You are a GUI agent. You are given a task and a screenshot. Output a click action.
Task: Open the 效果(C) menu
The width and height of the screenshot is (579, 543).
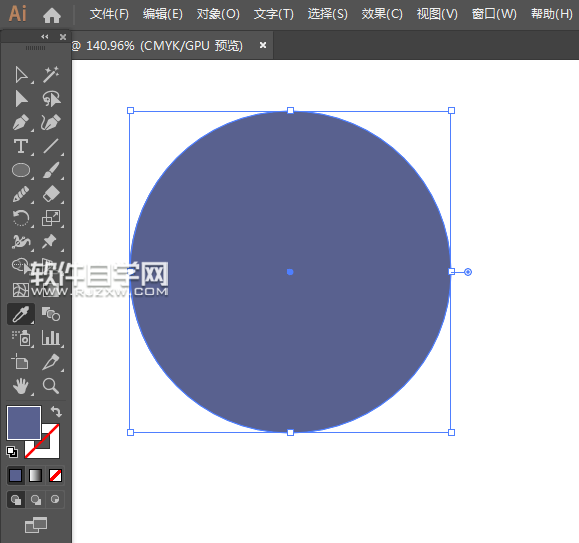pos(382,14)
